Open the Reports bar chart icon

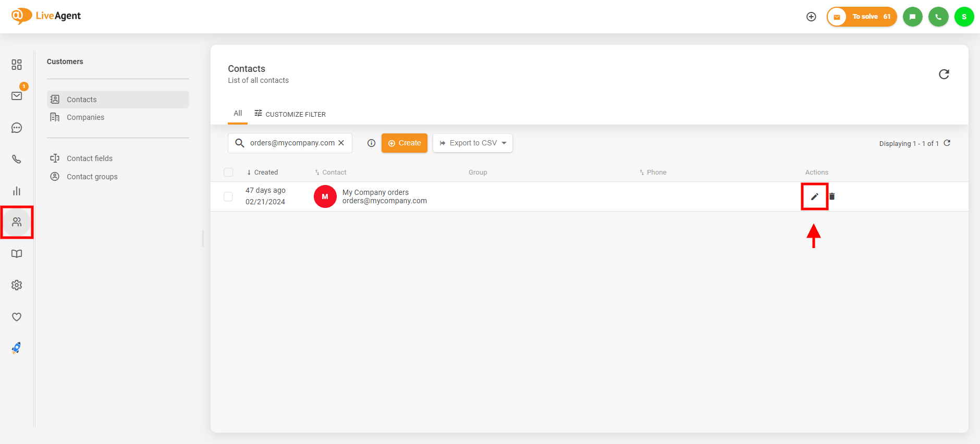coord(17,191)
